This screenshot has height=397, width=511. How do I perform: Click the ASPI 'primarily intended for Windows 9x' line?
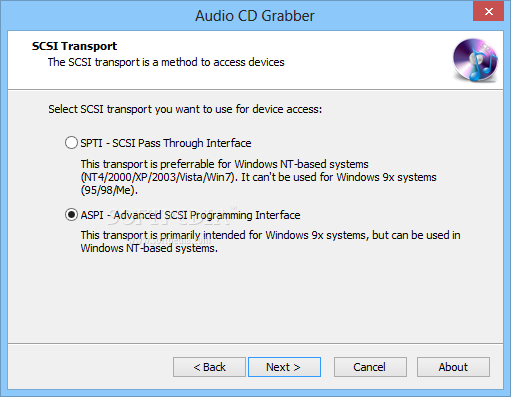270,235
